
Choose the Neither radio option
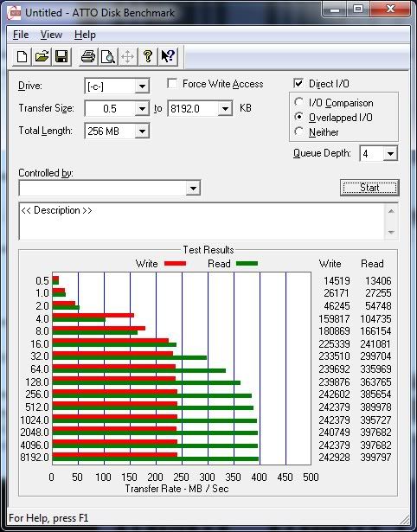299,131
